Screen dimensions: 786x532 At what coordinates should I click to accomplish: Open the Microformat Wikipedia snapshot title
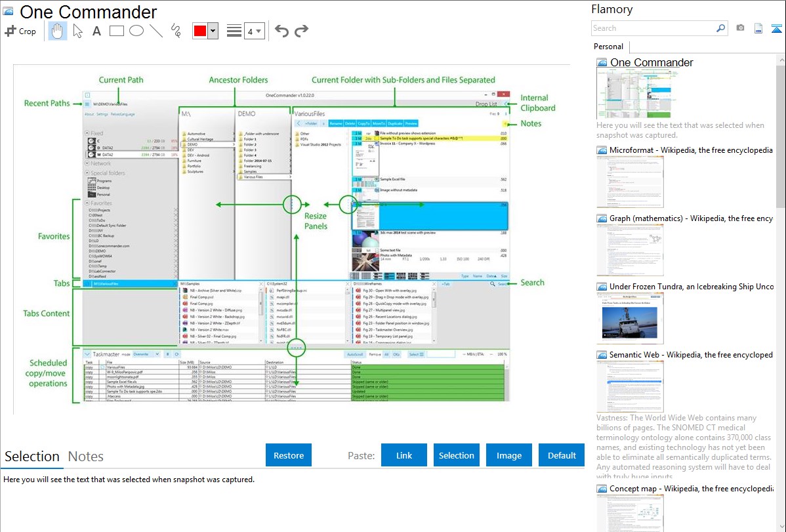691,150
